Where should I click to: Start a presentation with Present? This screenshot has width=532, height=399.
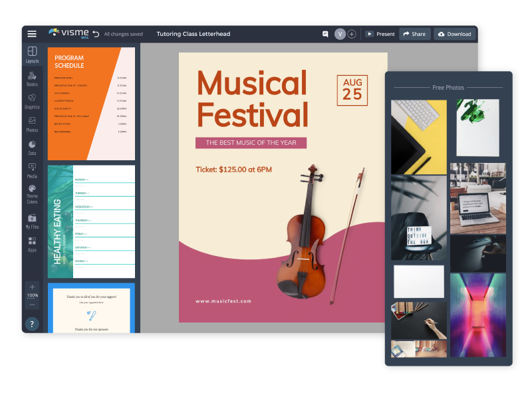[380, 34]
